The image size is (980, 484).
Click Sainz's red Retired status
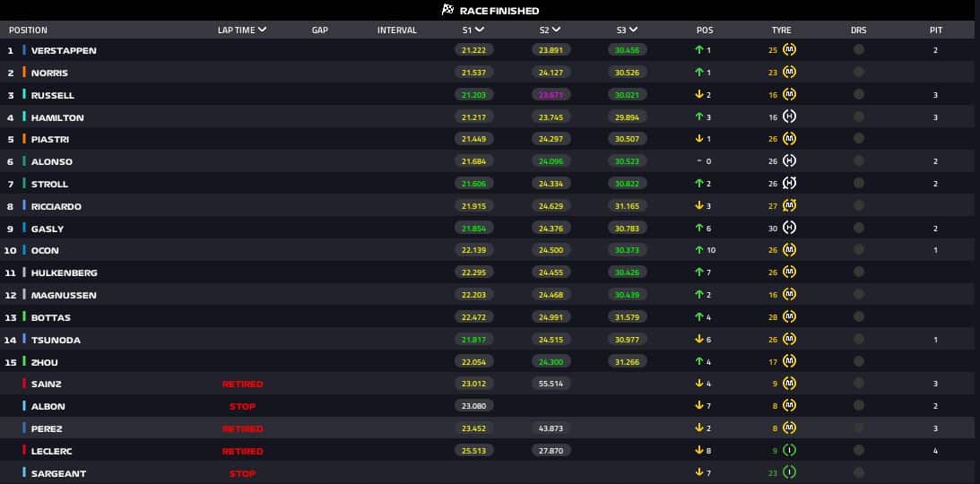[x=242, y=385]
